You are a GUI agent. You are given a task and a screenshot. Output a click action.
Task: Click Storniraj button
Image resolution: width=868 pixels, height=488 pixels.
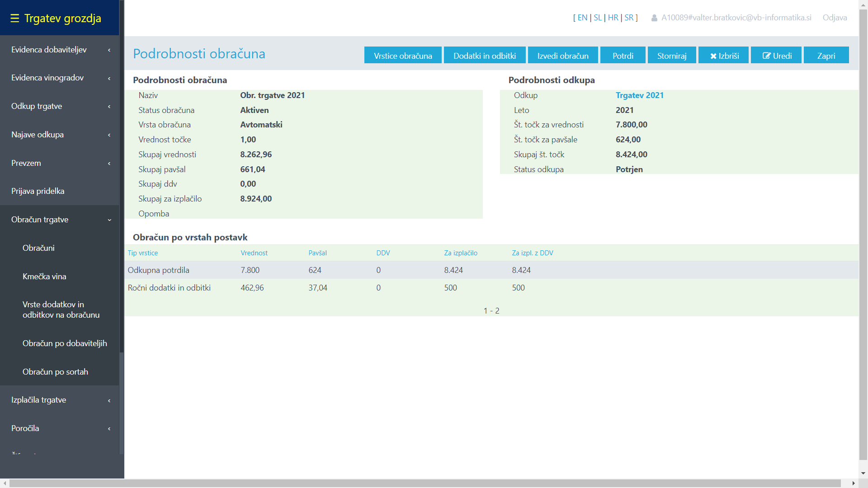[672, 55]
